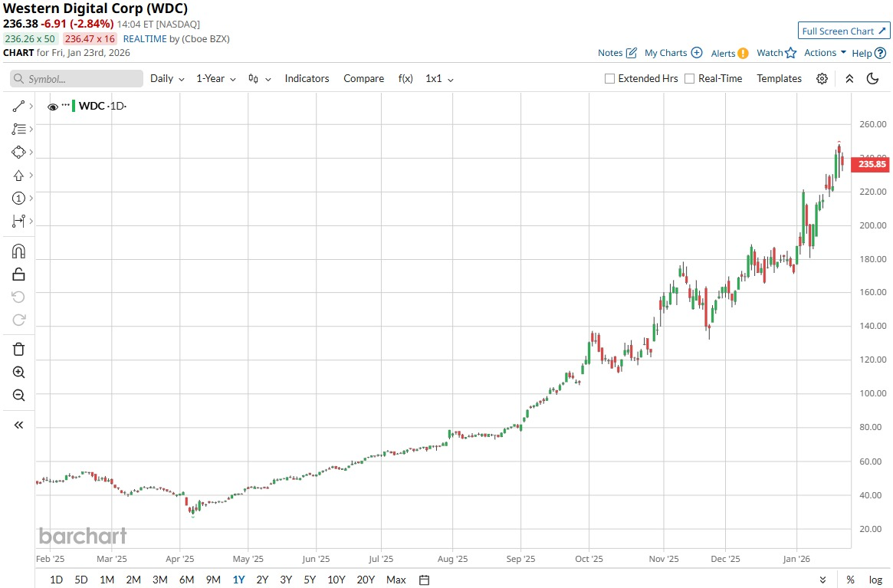Toggle the lock drawings icon

(18, 274)
